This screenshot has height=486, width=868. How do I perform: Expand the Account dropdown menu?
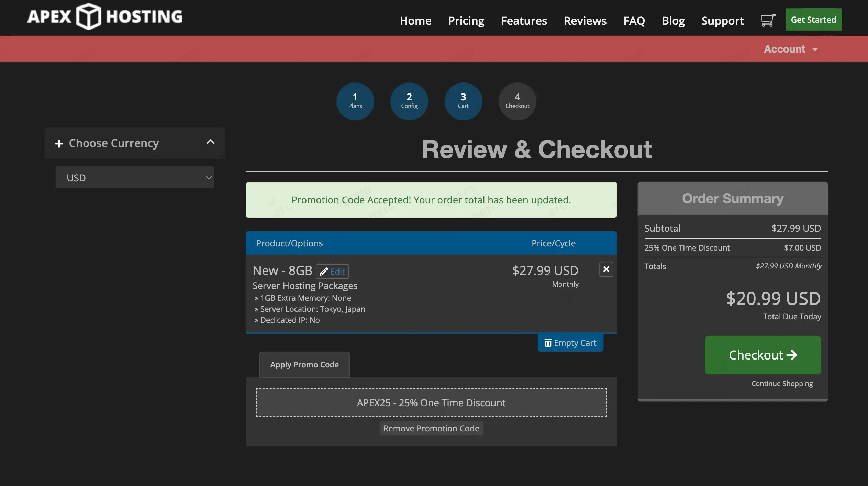pyautogui.click(x=790, y=49)
